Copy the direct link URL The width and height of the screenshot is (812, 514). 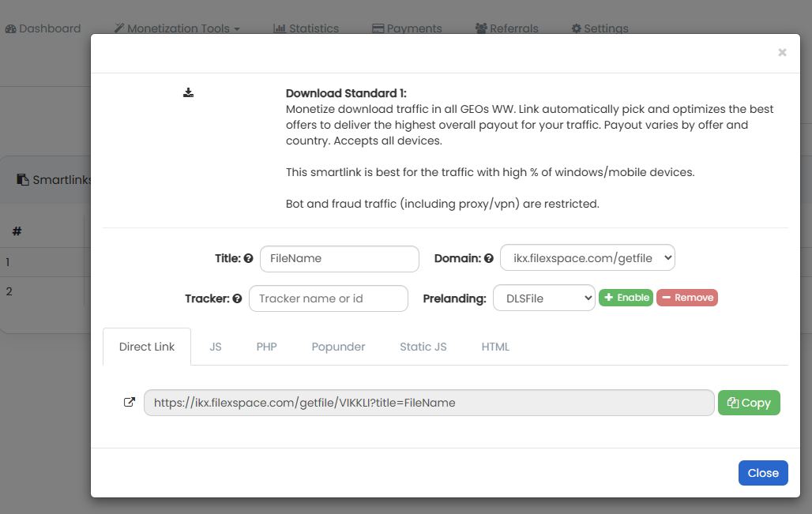coord(748,403)
